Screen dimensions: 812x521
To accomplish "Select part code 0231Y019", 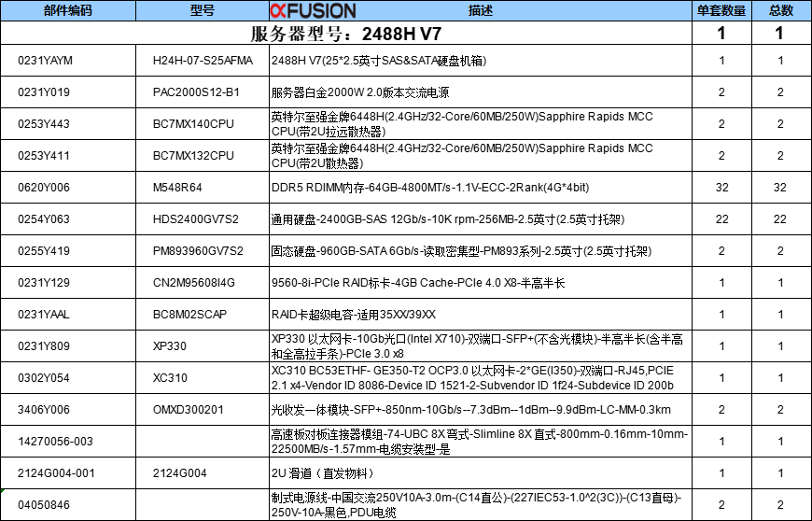I will [x=44, y=92].
